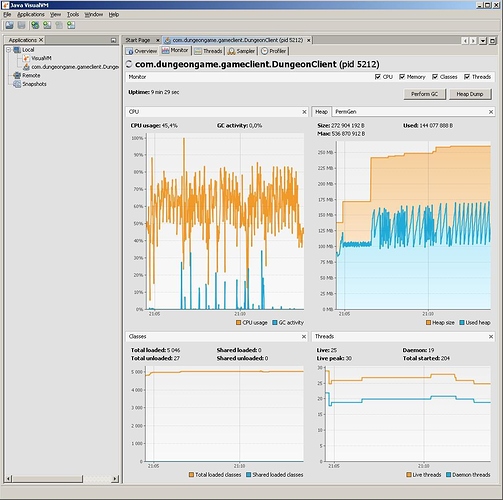
Task: Uncheck the CPU checkbox
Action: (377, 77)
